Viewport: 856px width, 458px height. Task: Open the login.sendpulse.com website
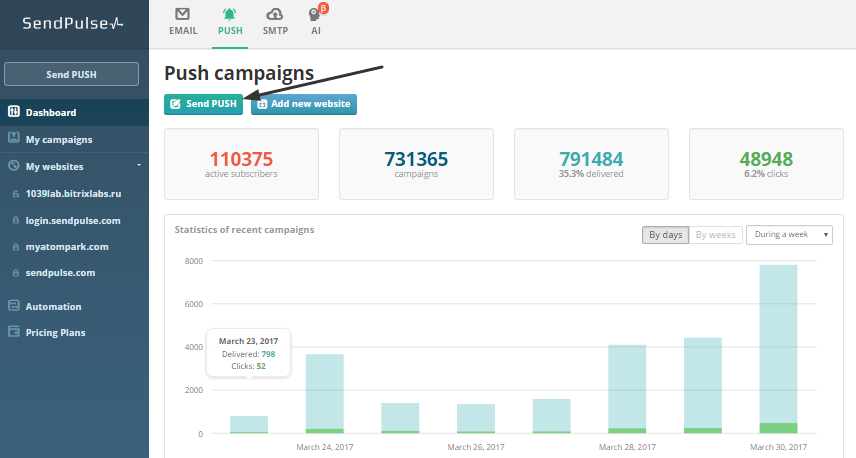[x=73, y=221]
